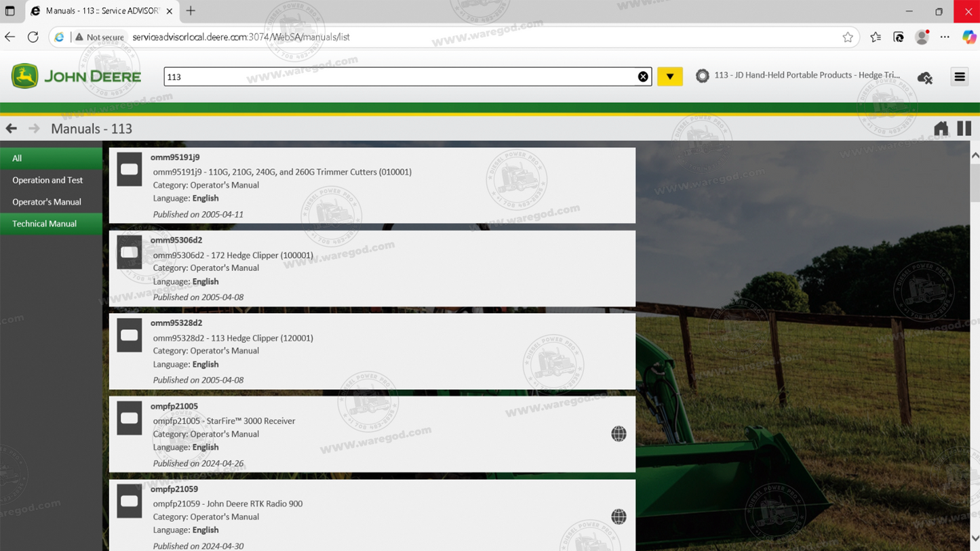The image size is (980, 551).
Task: Click the globe icon on the StarFire 3000 Receiver row
Action: tap(619, 434)
